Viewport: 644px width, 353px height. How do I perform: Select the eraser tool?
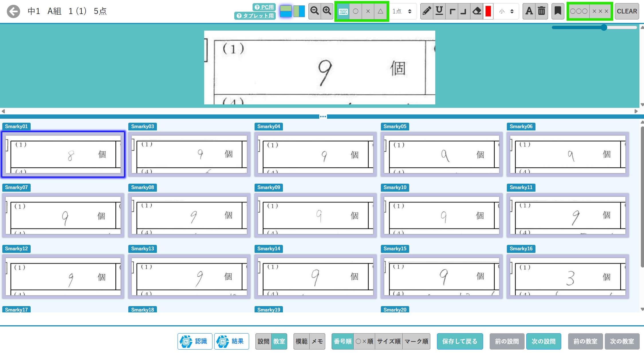tap(476, 11)
